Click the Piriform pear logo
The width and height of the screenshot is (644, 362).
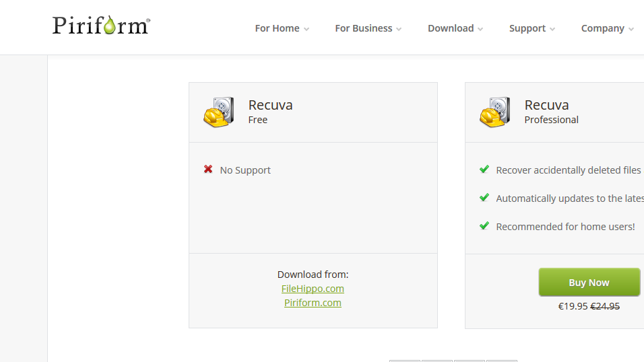click(x=101, y=25)
